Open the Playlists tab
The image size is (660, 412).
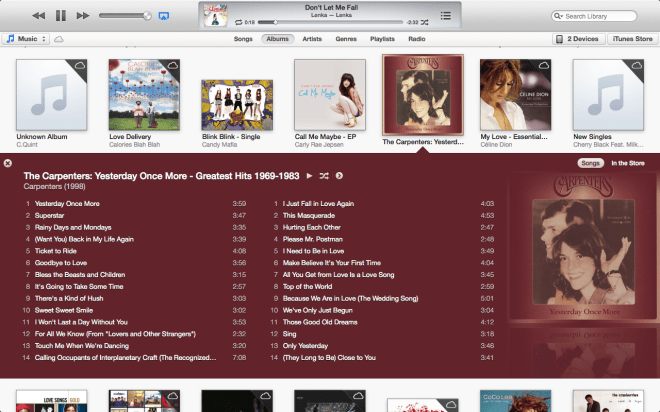click(x=381, y=39)
